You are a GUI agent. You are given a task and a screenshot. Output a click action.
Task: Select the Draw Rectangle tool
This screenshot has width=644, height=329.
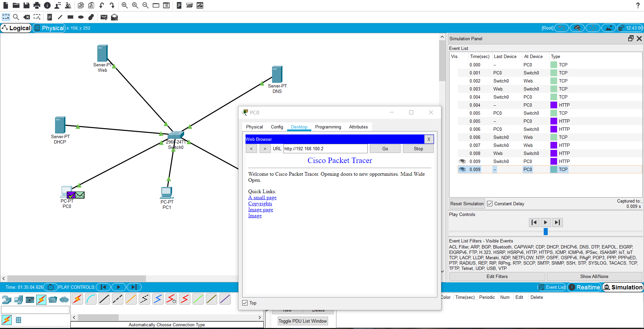click(x=70, y=17)
